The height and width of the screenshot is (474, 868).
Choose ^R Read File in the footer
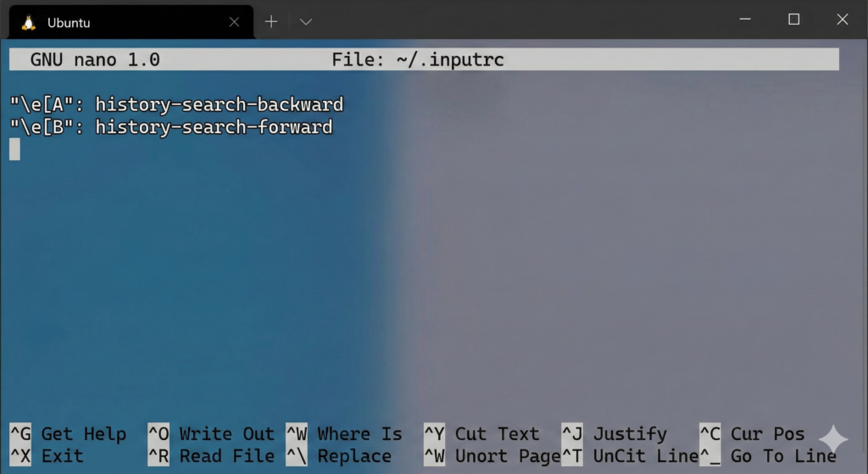[x=211, y=456]
